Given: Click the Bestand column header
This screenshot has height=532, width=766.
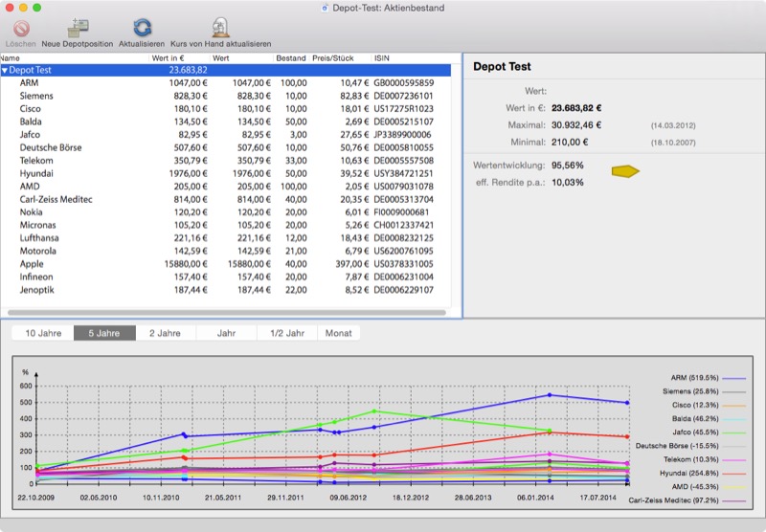Looking at the screenshot, I should (x=291, y=58).
